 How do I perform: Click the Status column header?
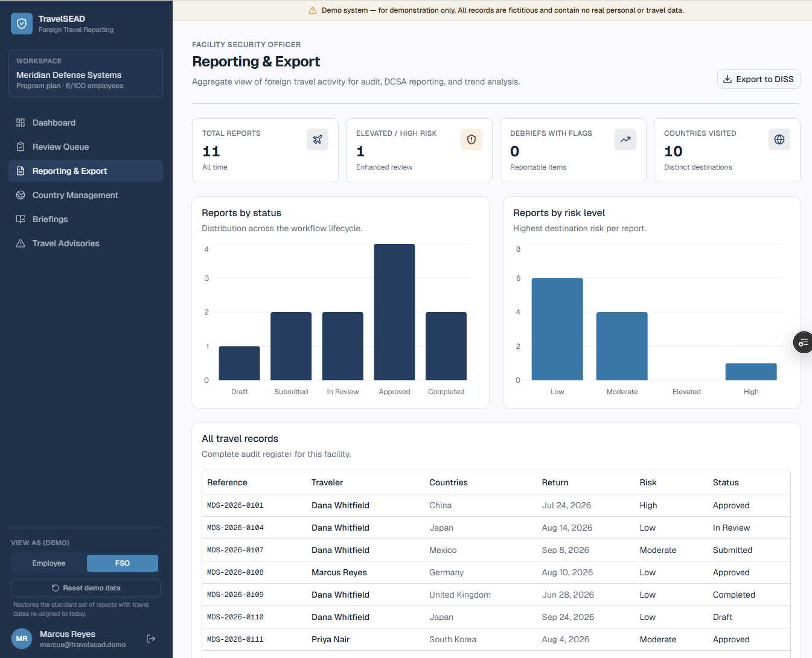pos(726,482)
